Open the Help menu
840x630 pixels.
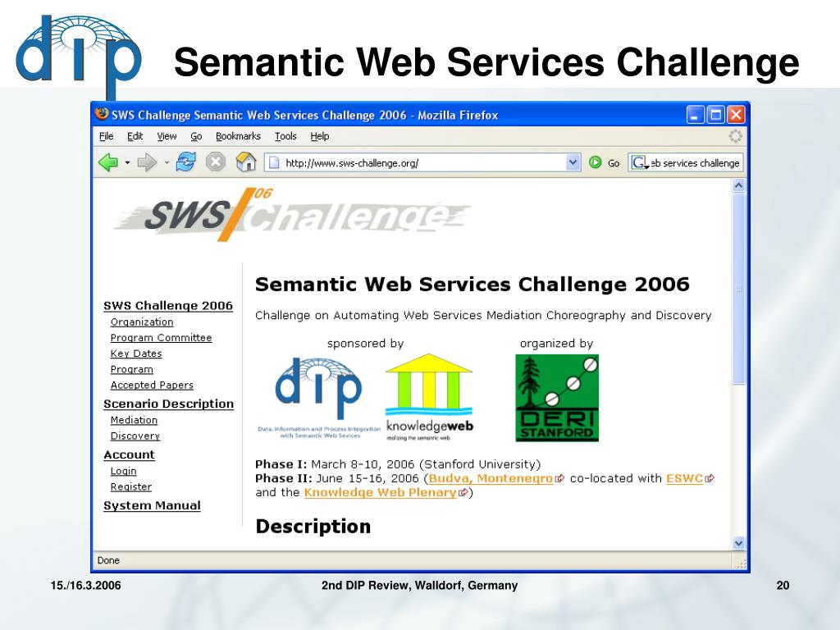coord(320,136)
